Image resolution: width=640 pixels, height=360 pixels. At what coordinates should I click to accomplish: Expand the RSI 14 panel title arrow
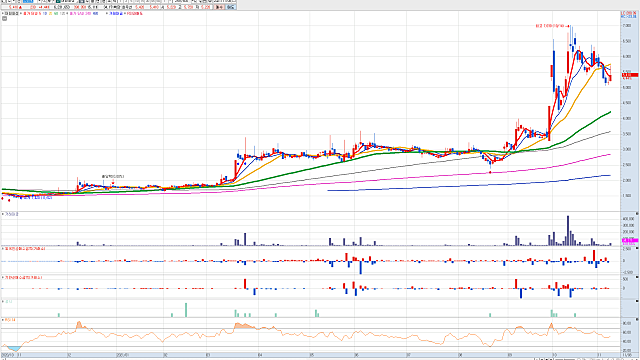[3, 320]
